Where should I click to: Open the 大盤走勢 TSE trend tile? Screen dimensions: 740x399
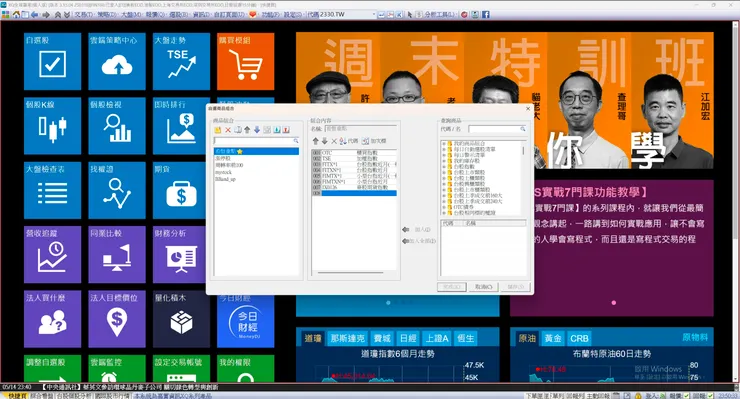coord(181,61)
